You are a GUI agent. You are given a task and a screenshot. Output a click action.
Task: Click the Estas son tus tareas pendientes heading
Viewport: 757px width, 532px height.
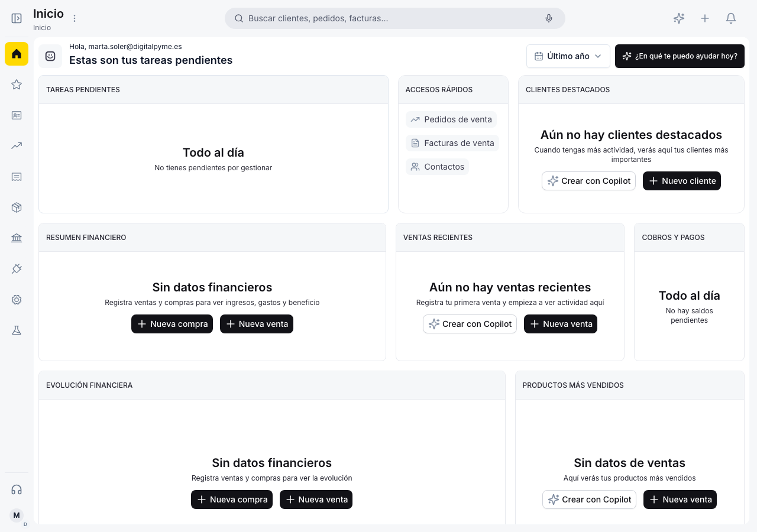coord(151,60)
